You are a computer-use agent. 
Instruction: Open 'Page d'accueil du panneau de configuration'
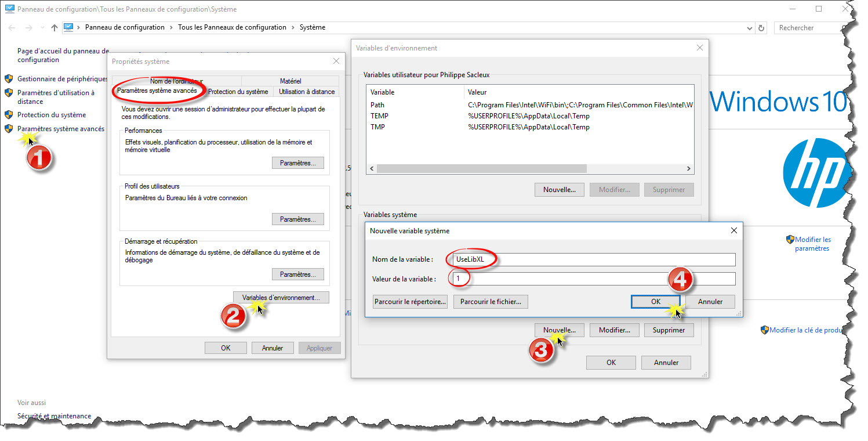pyautogui.click(x=63, y=55)
